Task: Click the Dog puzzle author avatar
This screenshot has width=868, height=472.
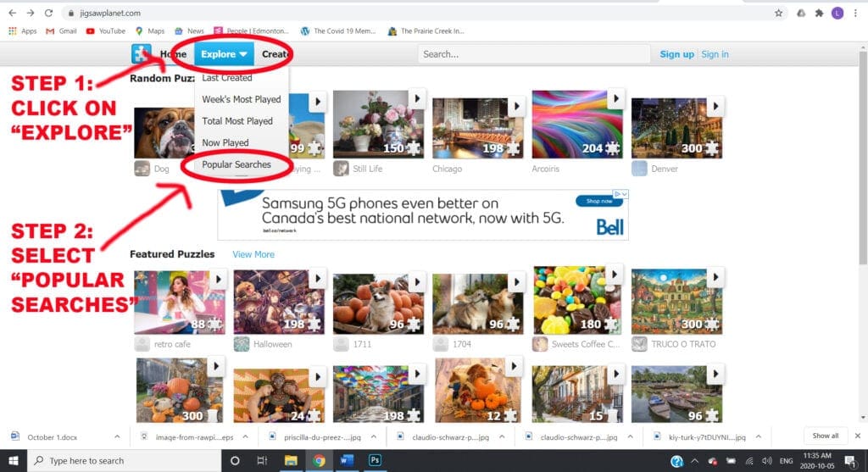Action: 142,169
